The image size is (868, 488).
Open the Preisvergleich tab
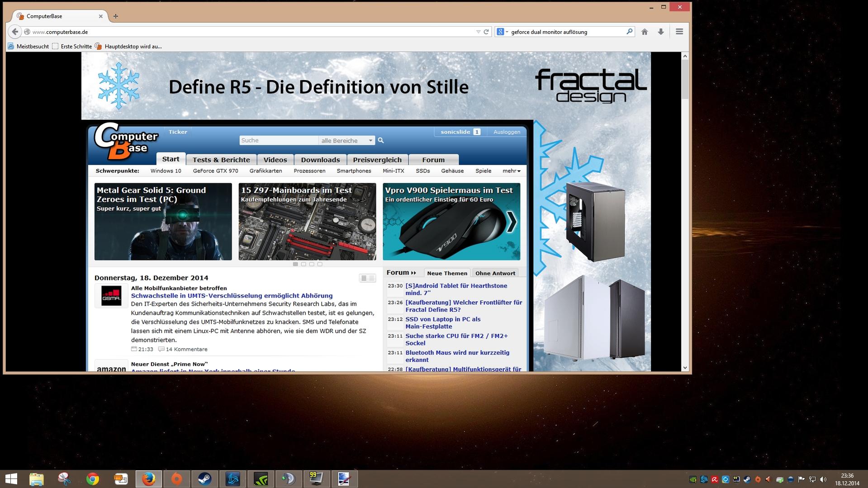pos(377,160)
